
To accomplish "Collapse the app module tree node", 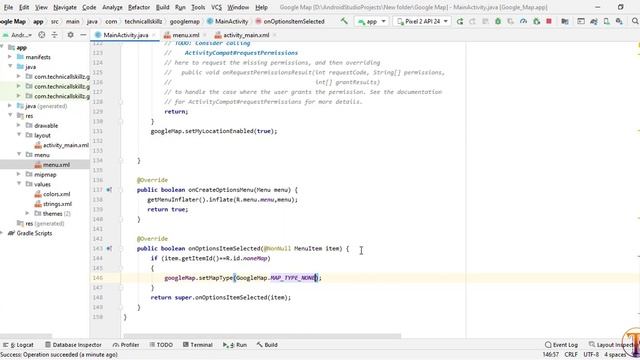I will click(x=2, y=47).
